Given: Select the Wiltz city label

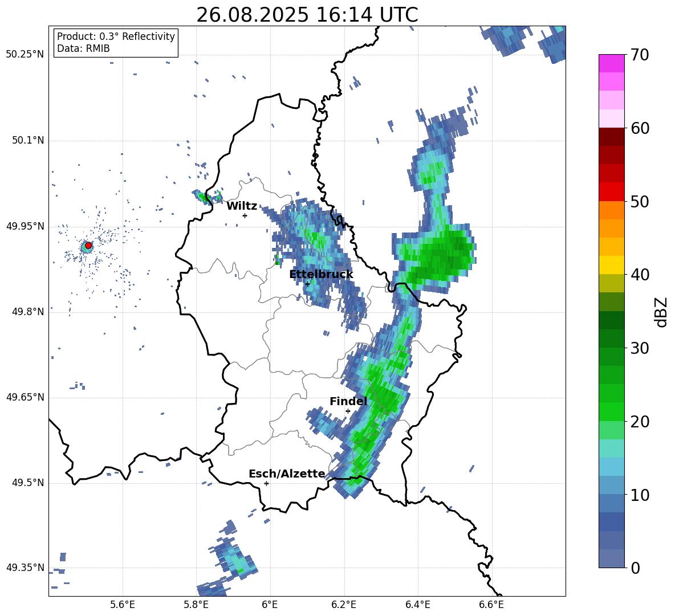Looking at the screenshot, I should click(x=242, y=206).
